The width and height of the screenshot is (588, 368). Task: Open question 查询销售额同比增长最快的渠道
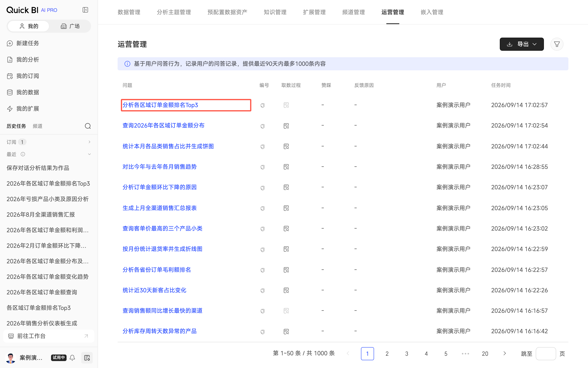coord(162,311)
